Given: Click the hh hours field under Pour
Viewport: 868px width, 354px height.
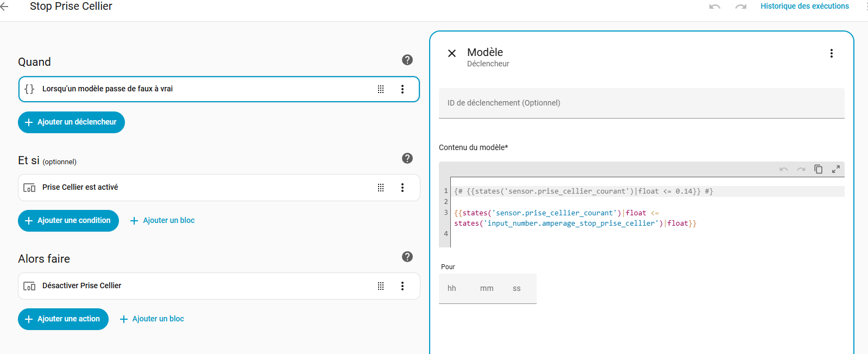Looking at the screenshot, I should pyautogui.click(x=452, y=289).
